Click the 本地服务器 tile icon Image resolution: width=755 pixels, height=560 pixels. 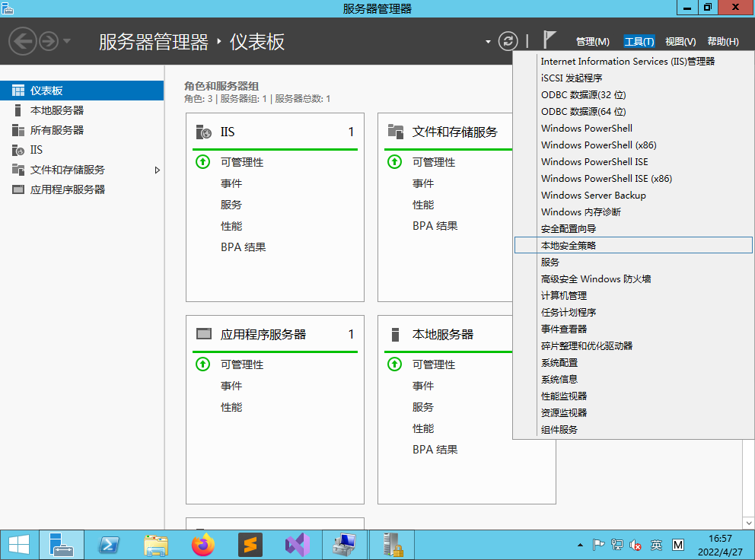click(x=395, y=334)
